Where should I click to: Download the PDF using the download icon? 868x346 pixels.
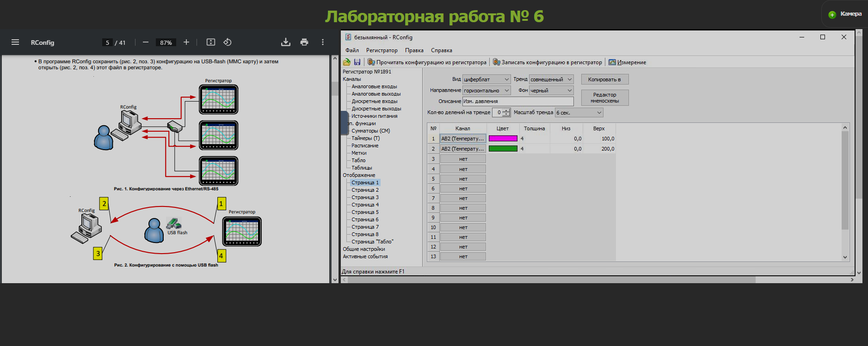click(286, 42)
